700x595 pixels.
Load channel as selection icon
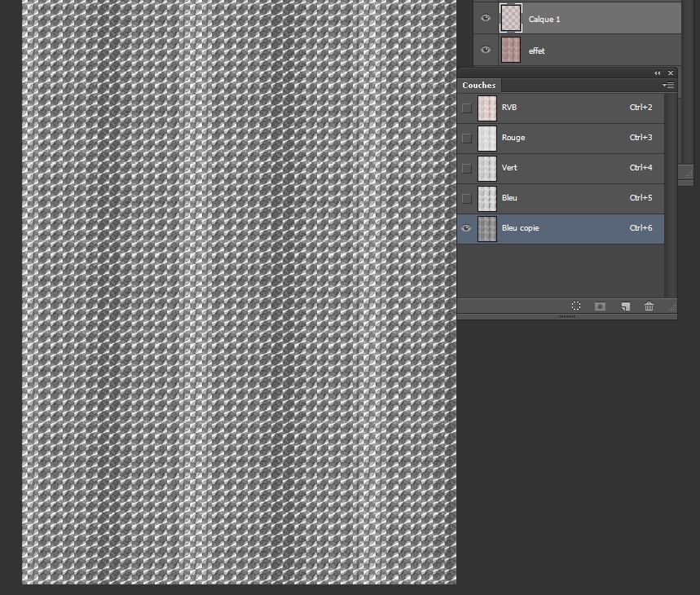tap(576, 306)
